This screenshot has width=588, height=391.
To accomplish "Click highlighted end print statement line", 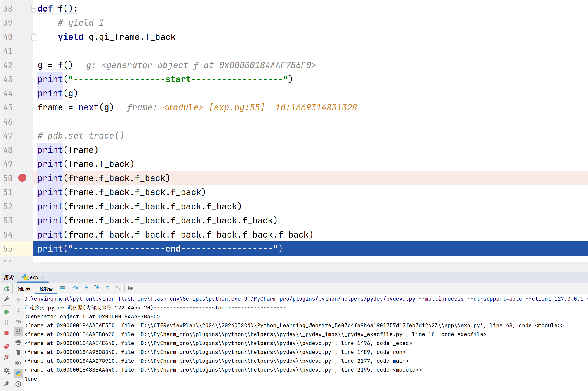I will (311, 249).
